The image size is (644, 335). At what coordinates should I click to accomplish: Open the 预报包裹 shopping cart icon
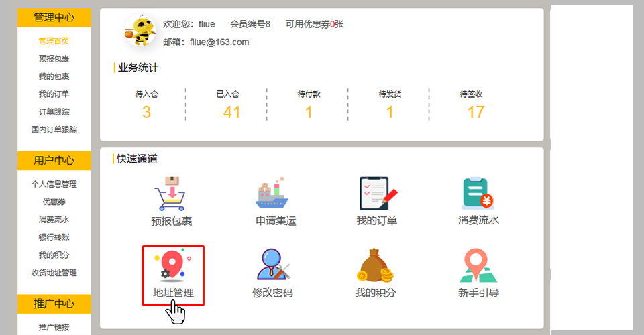170,193
